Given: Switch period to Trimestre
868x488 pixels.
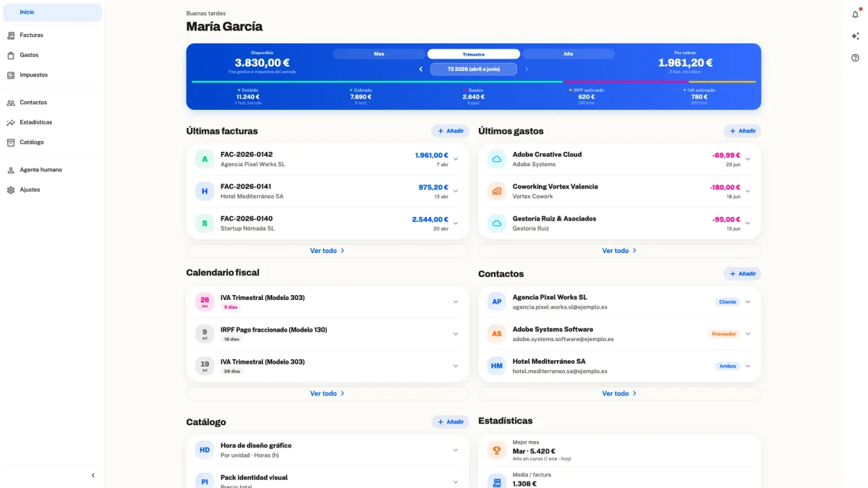Looking at the screenshot, I should (x=474, y=54).
